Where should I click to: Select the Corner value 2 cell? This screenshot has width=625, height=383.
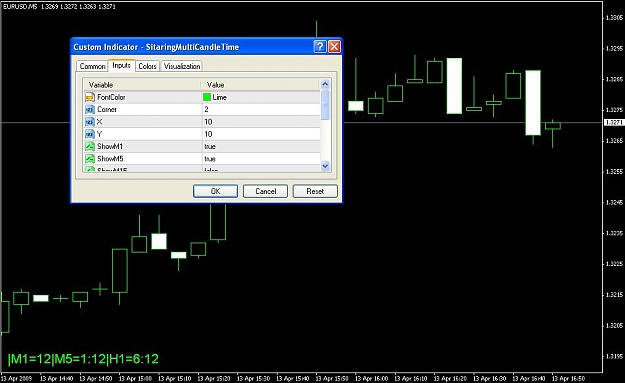[x=261, y=110]
